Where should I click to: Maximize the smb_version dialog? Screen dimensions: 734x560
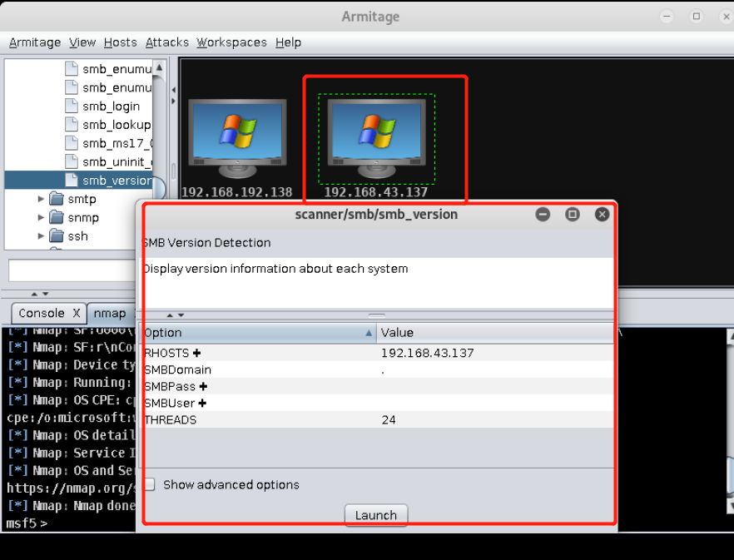point(572,215)
